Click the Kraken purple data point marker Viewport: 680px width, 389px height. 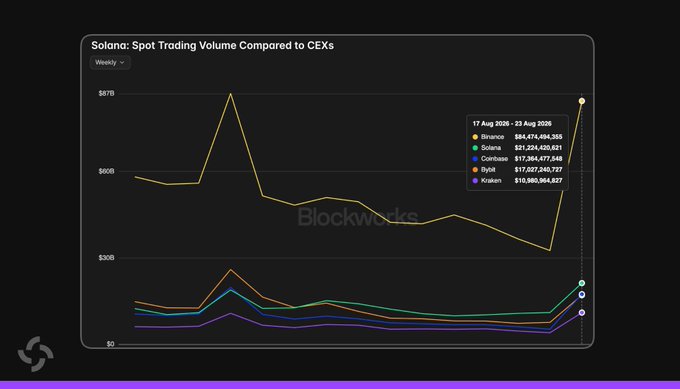[x=582, y=313]
